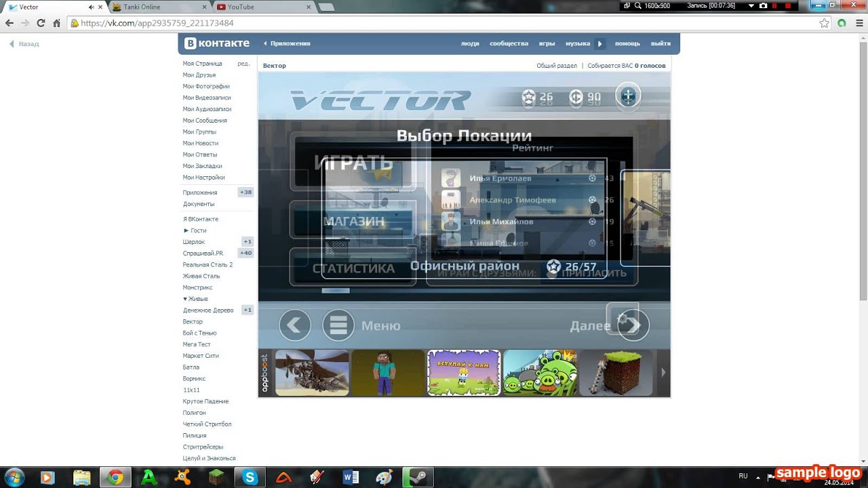The height and width of the screenshot is (488, 868).
Task: Open Моя Страница in sidebar
Action: pos(202,64)
